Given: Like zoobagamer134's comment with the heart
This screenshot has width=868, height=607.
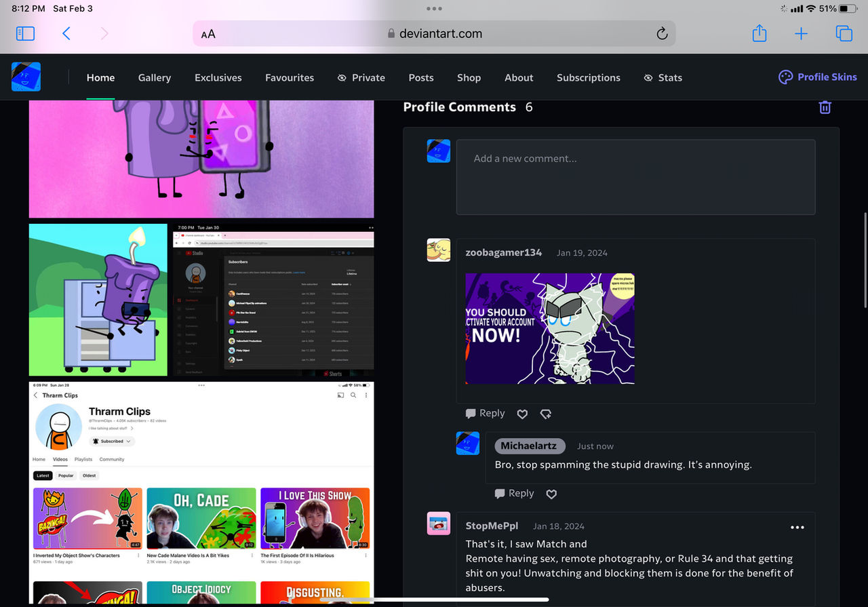Looking at the screenshot, I should [522, 414].
